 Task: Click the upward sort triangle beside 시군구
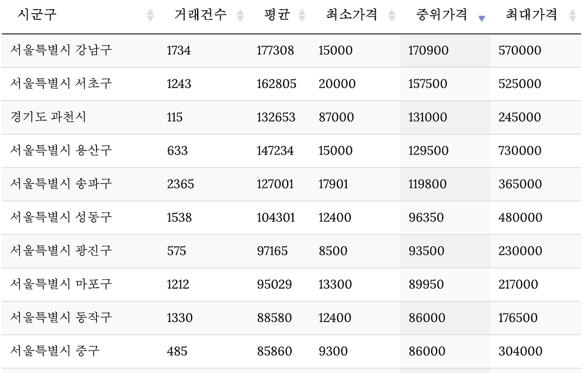pos(150,12)
